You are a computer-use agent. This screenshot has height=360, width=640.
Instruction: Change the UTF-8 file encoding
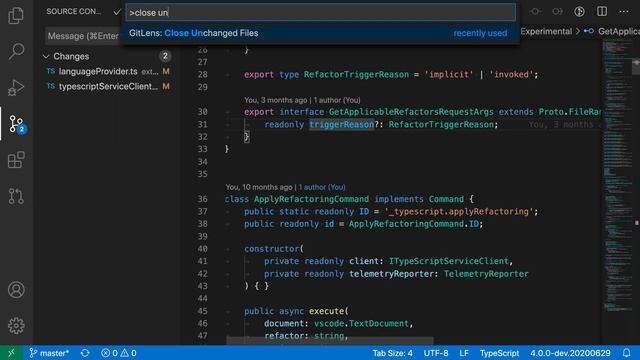tap(436, 353)
